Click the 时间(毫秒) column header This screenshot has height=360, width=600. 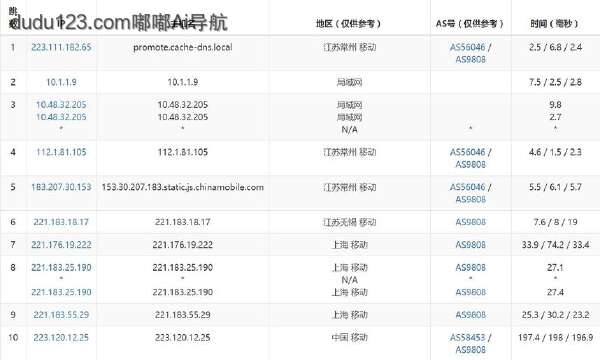coord(555,24)
